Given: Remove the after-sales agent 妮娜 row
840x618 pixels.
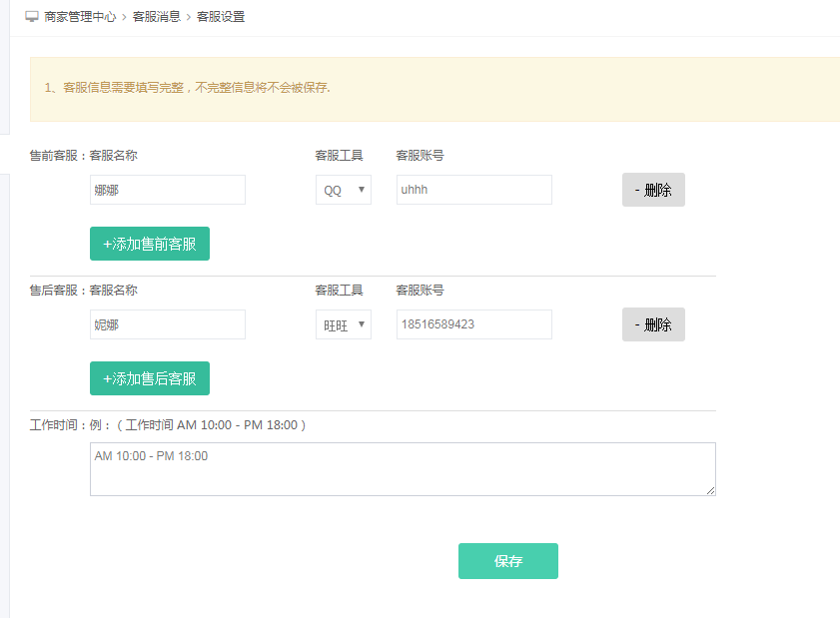Looking at the screenshot, I should (653, 324).
